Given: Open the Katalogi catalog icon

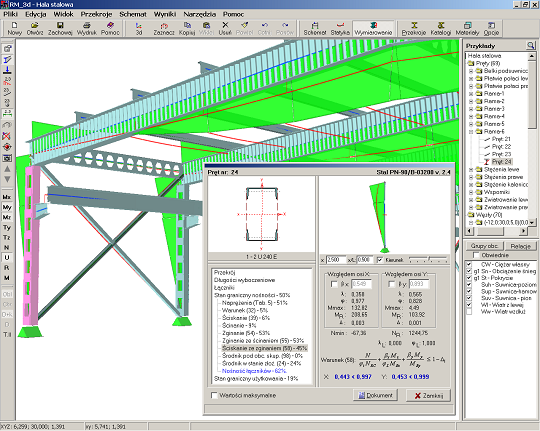Looking at the screenshot, I should pos(440,28).
